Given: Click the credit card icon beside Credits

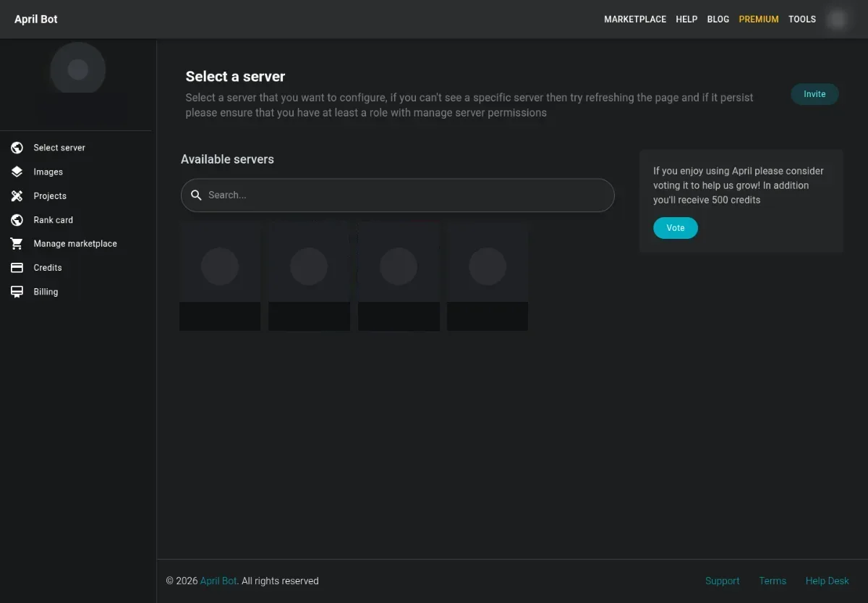Looking at the screenshot, I should point(17,268).
